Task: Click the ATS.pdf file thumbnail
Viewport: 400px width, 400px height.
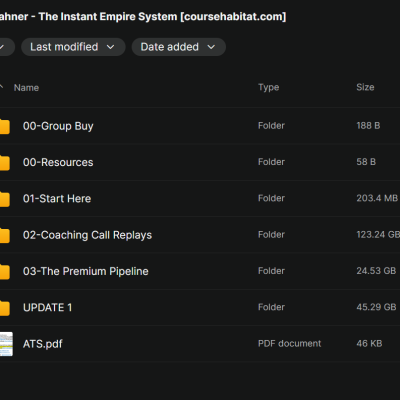Action: pos(6,344)
